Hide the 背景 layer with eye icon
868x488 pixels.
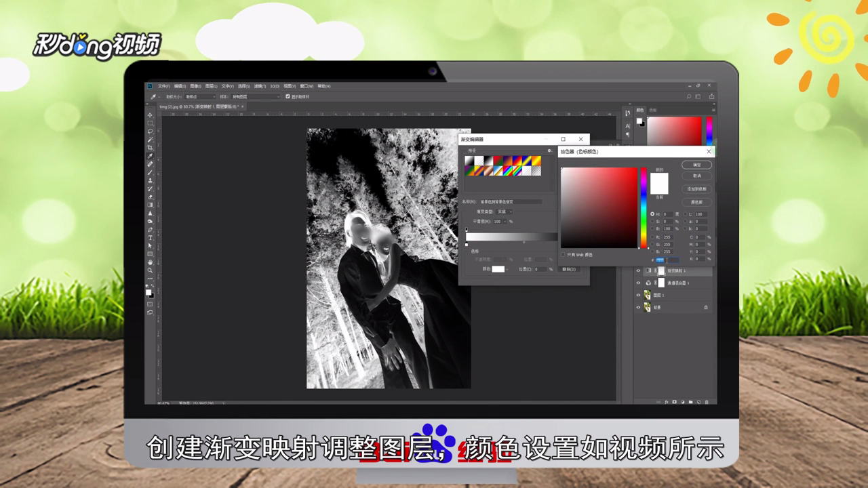[x=638, y=307]
